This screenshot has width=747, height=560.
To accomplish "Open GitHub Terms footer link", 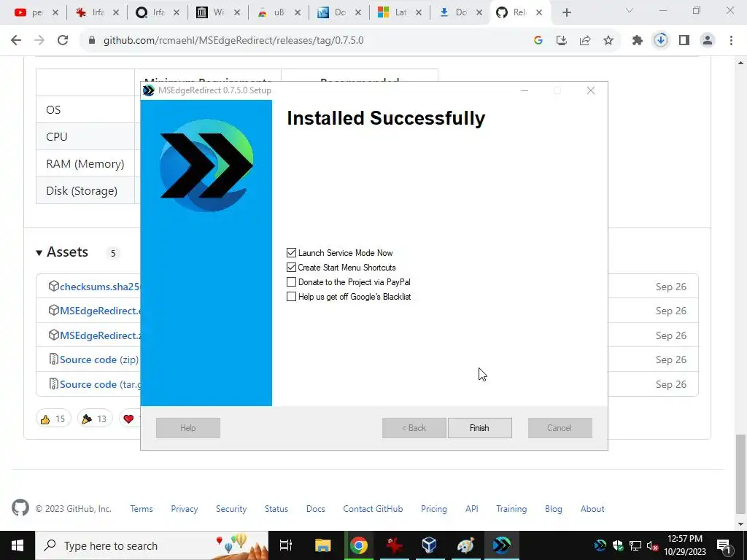I will 142,508.
